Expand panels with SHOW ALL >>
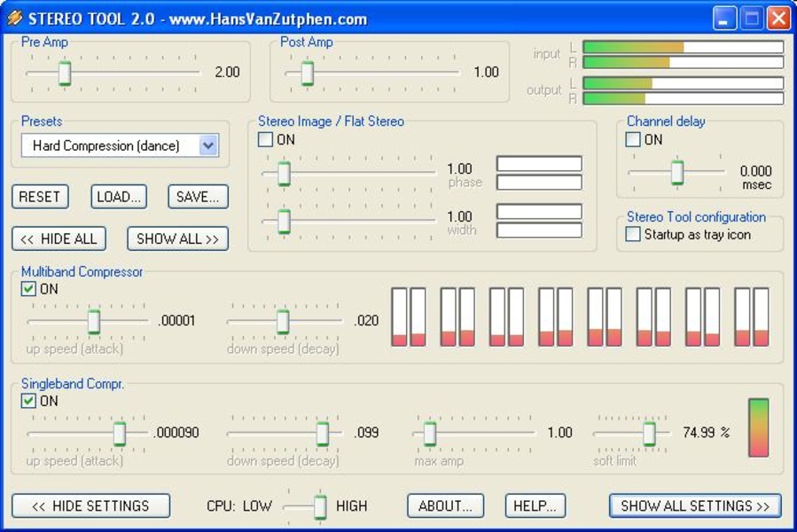This screenshot has height=532, width=797. click(177, 239)
